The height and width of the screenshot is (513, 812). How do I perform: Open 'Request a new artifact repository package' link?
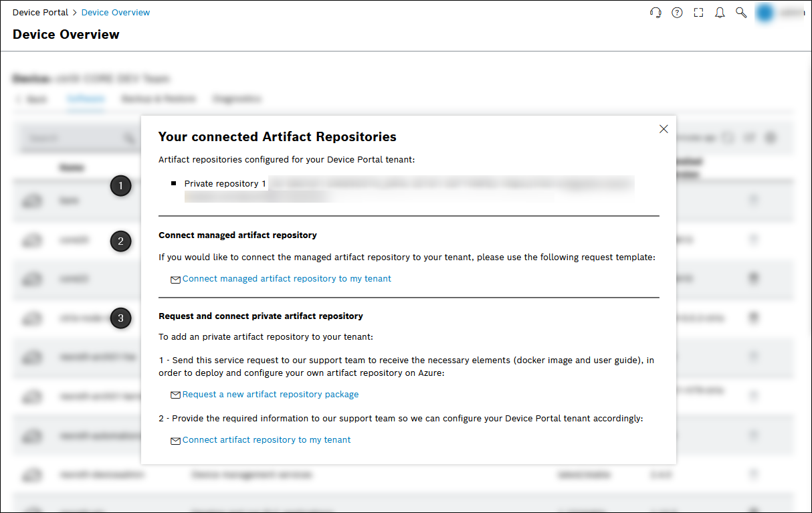(x=270, y=395)
